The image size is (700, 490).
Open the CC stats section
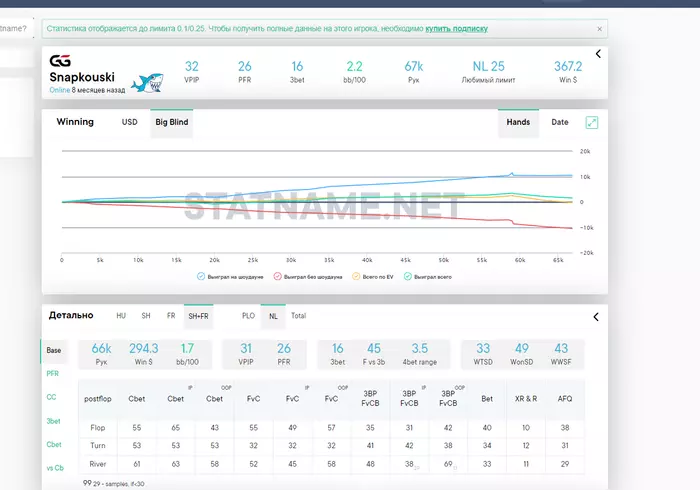(51, 397)
